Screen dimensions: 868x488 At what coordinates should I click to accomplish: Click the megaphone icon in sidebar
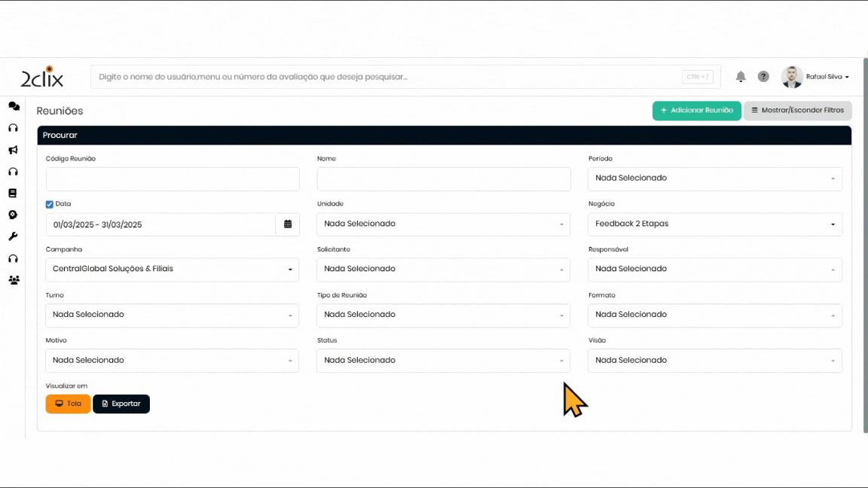(13, 150)
